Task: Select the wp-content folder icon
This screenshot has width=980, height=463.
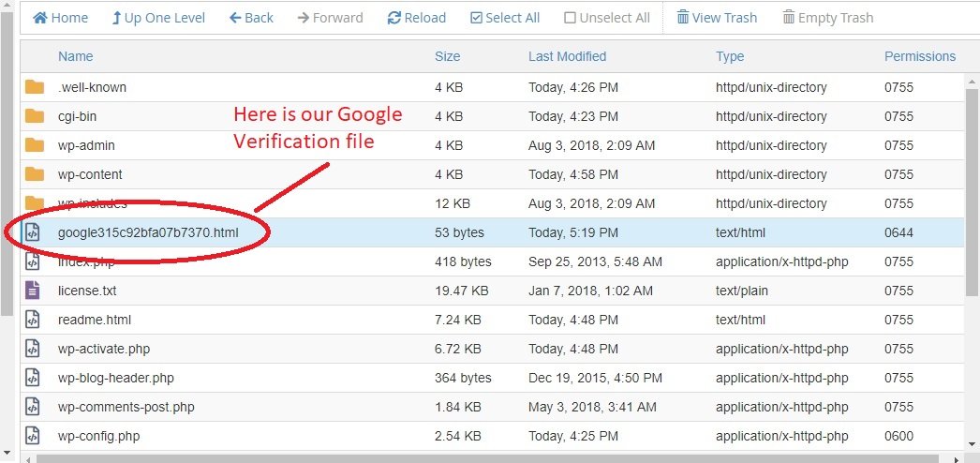Action: pyautogui.click(x=35, y=174)
